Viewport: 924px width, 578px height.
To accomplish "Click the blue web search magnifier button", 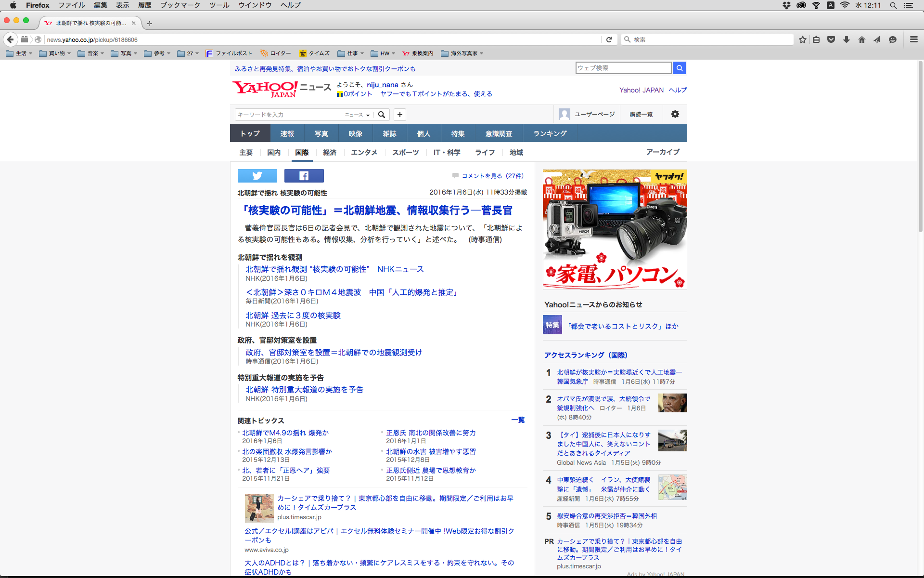I will tap(679, 68).
